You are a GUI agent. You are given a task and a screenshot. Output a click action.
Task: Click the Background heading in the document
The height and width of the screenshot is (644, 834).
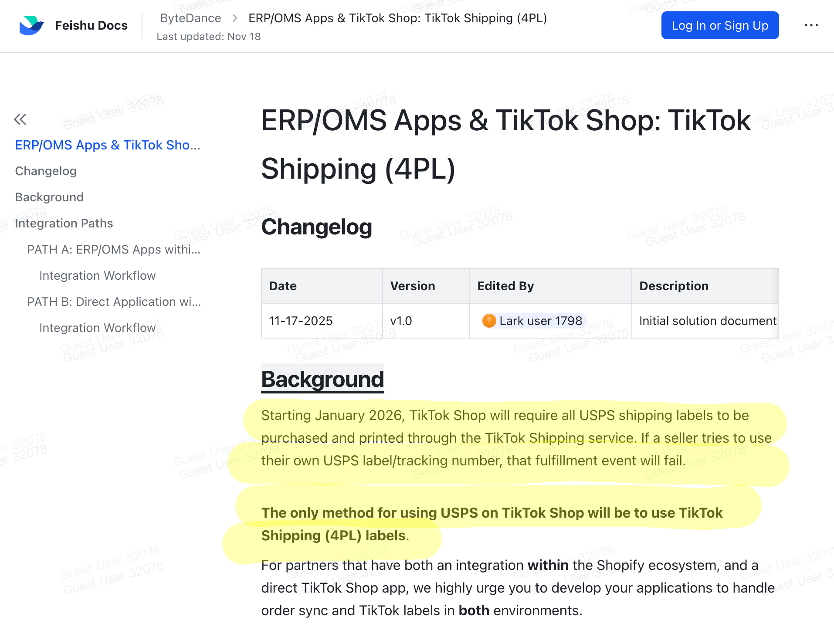[322, 379]
